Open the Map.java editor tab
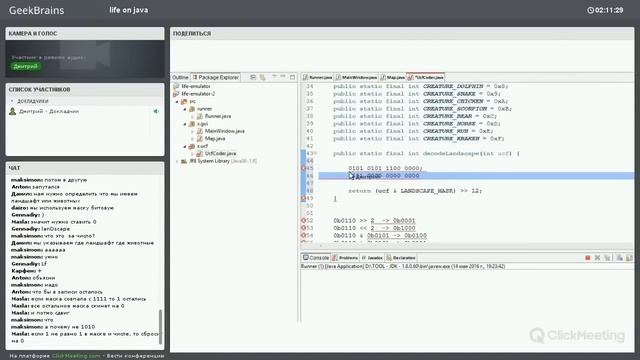The image size is (640, 360). coord(393,77)
